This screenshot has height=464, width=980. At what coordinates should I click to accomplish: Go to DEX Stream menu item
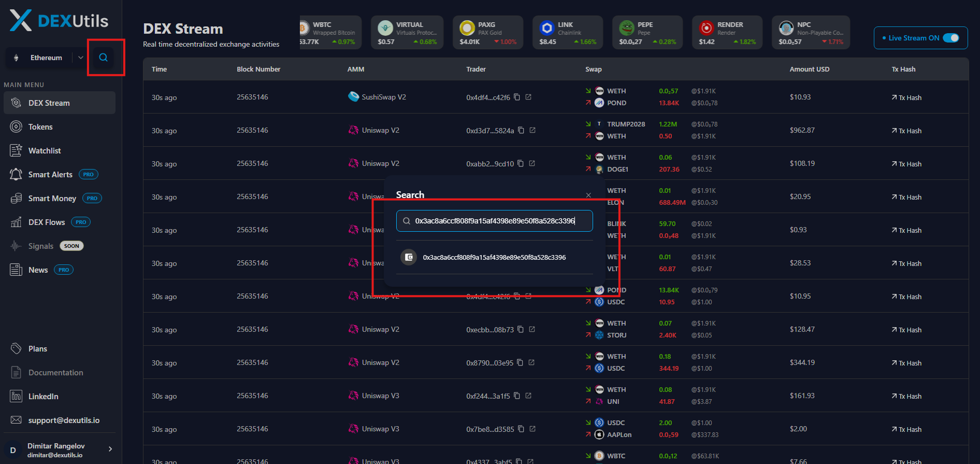[x=60, y=103]
